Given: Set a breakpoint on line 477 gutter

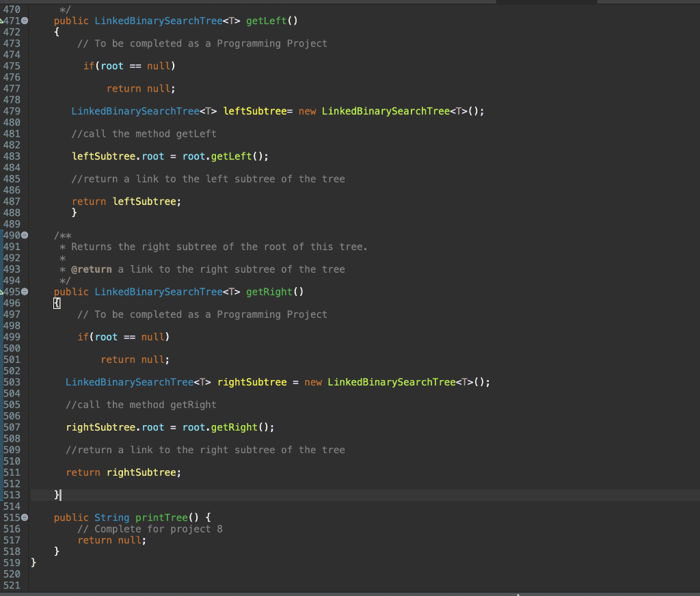Looking at the screenshot, I should pyautogui.click(x=12, y=88).
